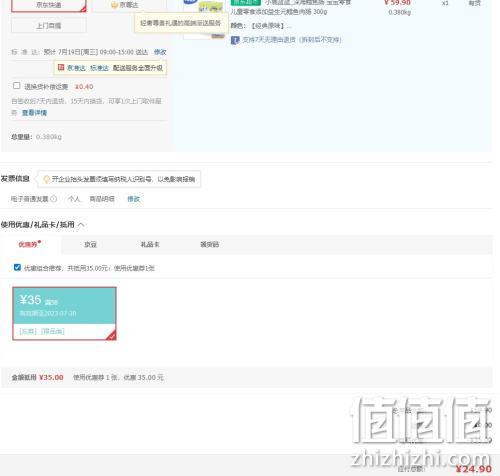This screenshot has height=476, width=500.
Task: Collapse the 使用优惠/礼品卡/抵用 section
Action: click(81, 225)
